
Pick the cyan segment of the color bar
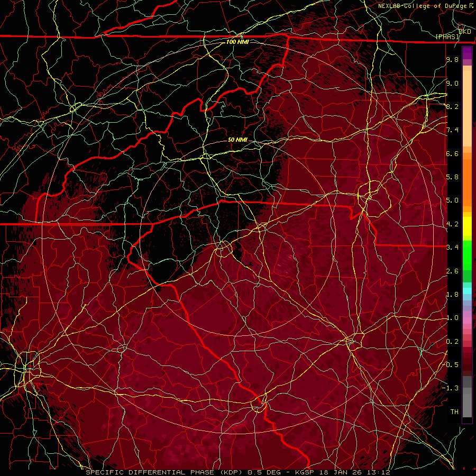(467, 290)
